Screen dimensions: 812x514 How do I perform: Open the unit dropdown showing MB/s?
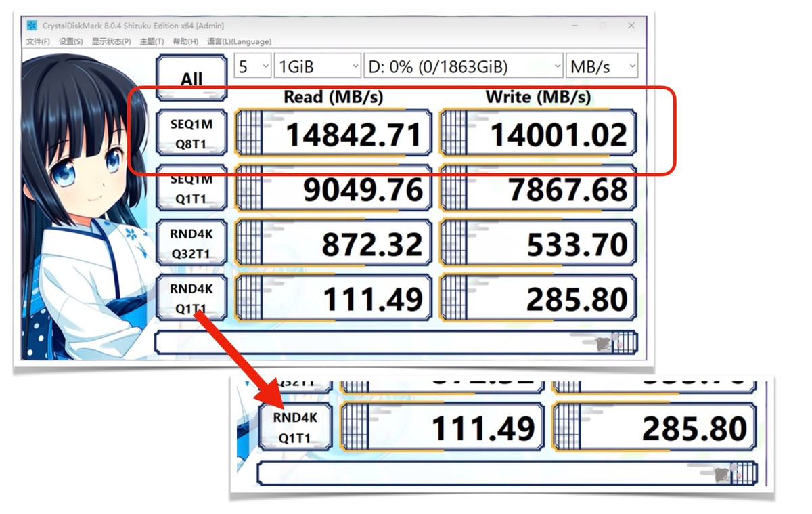(x=602, y=66)
